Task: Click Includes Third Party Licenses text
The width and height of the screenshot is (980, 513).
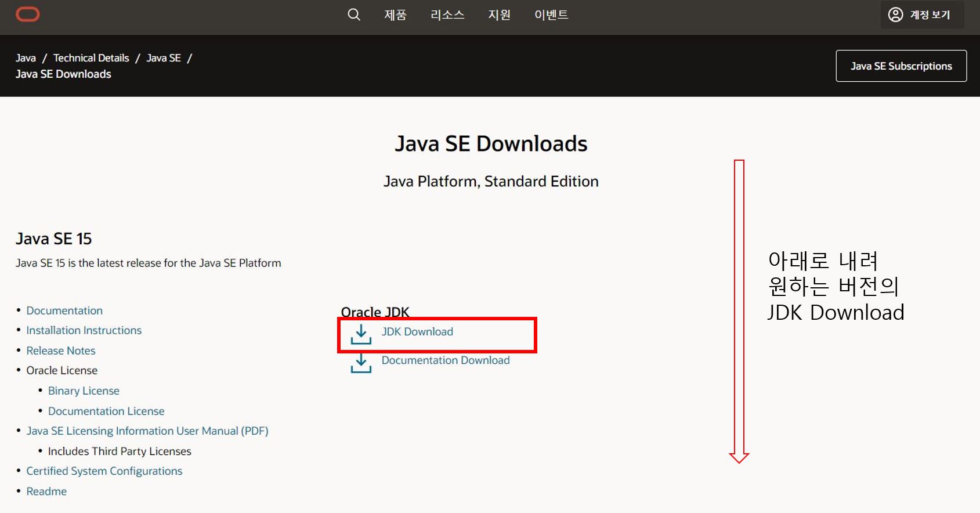Action: click(120, 451)
